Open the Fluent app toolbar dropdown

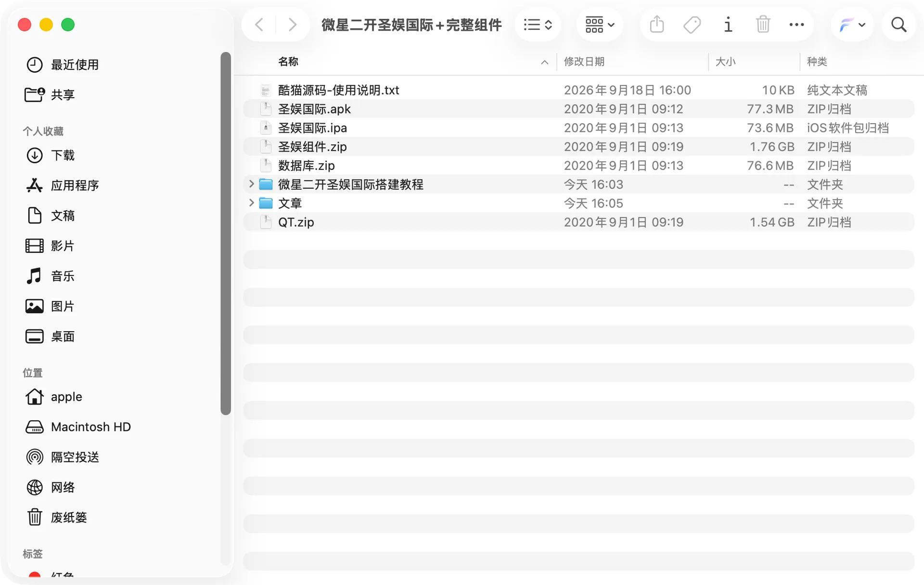(852, 25)
